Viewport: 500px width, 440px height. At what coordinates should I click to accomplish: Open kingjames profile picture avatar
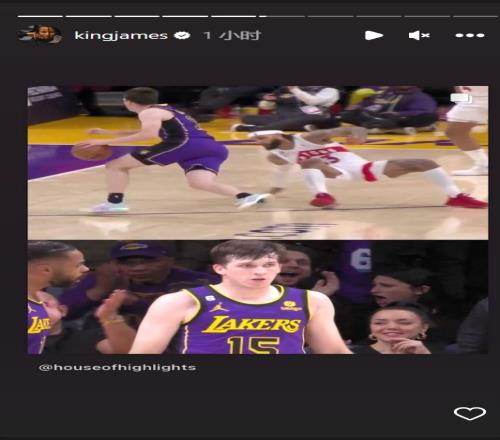40,34
